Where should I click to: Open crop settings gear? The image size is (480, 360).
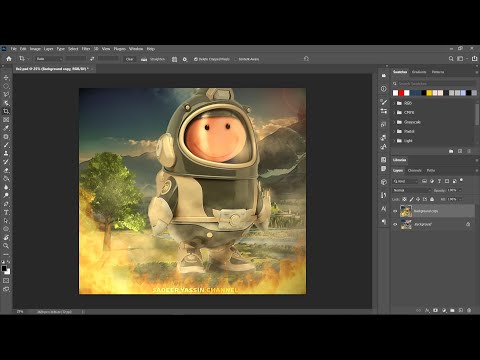click(x=185, y=59)
